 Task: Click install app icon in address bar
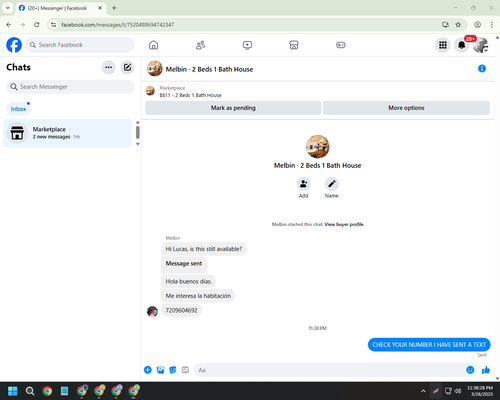pos(445,25)
